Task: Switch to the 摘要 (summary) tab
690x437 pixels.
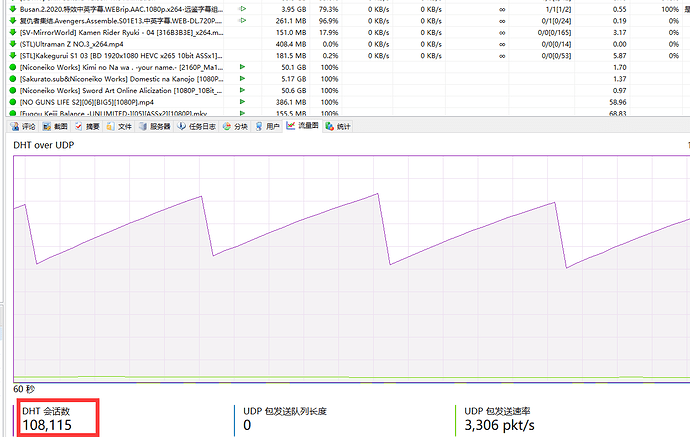Action: [87, 126]
